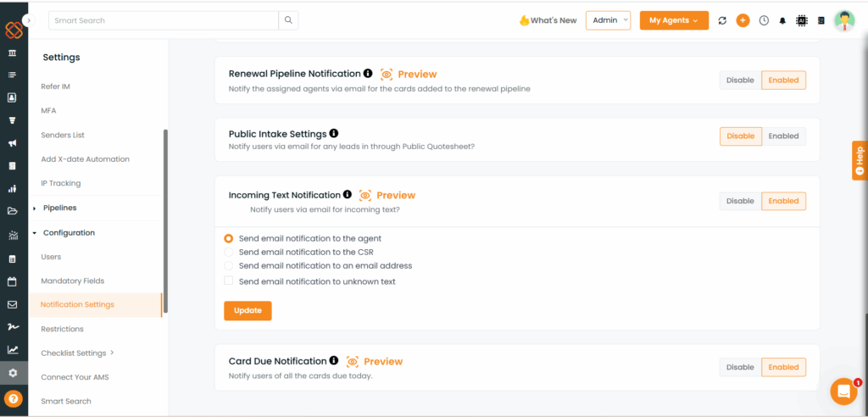Open the clock history icon
Image resolution: width=868 pixels, height=417 pixels.
click(x=764, y=20)
